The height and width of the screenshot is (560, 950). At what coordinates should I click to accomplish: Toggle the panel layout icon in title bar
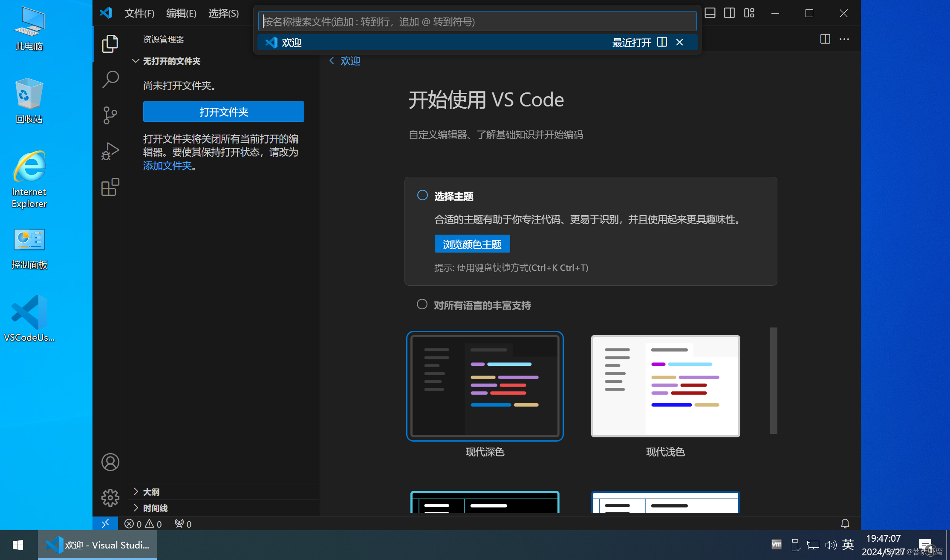(710, 13)
